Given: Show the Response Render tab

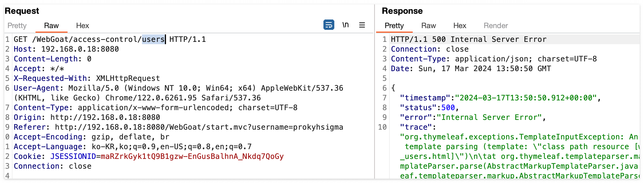Looking at the screenshot, I should coord(496,26).
